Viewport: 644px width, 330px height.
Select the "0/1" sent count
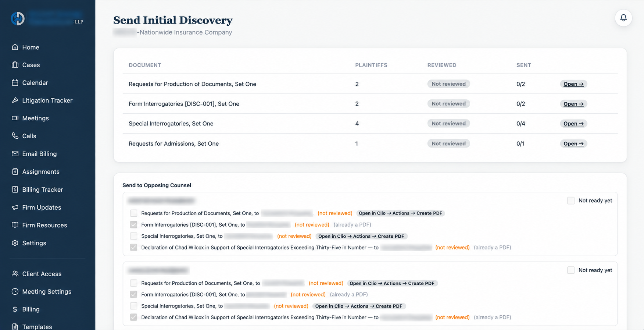pos(520,143)
